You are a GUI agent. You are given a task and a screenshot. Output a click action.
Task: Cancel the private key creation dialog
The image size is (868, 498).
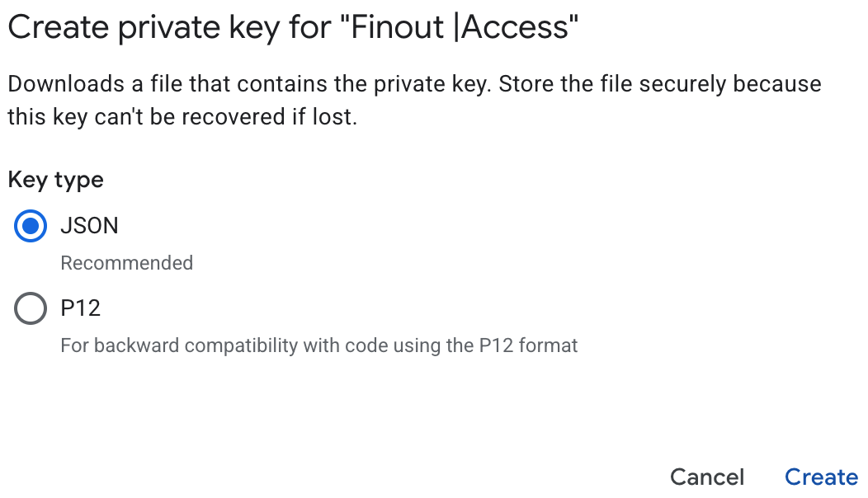coord(707,477)
